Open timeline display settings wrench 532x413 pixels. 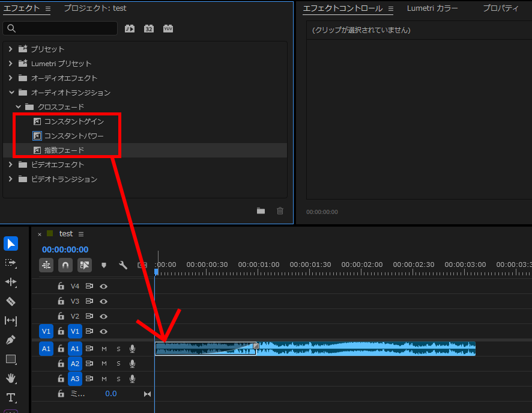pyautogui.click(x=123, y=265)
